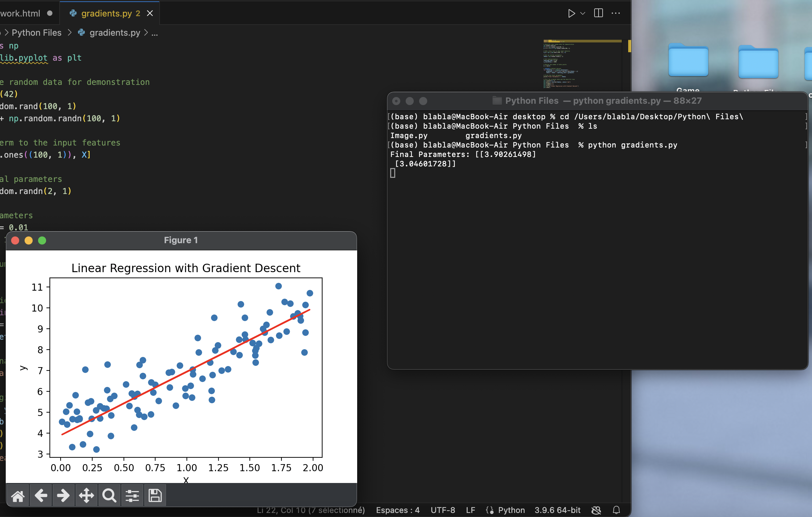Screen dimensions: 812x517
Task: Click the Li 22, Col 10 cursor position
Action: [311, 510]
